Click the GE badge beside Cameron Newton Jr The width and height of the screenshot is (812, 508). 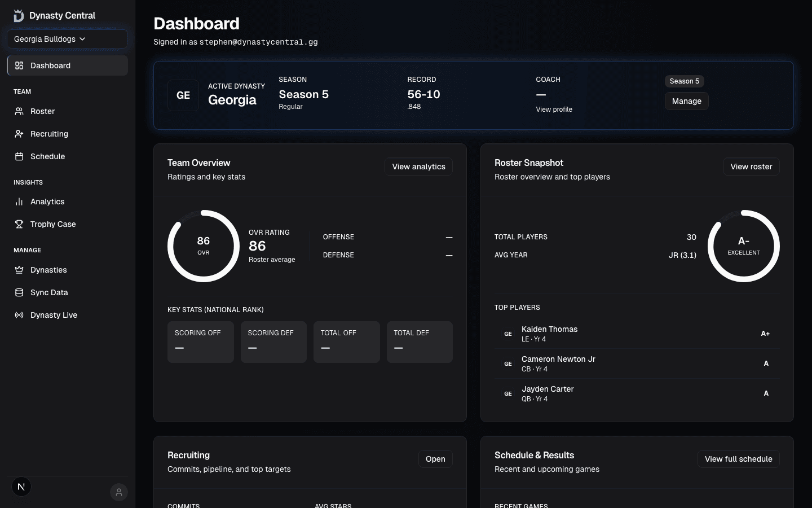tap(508, 364)
